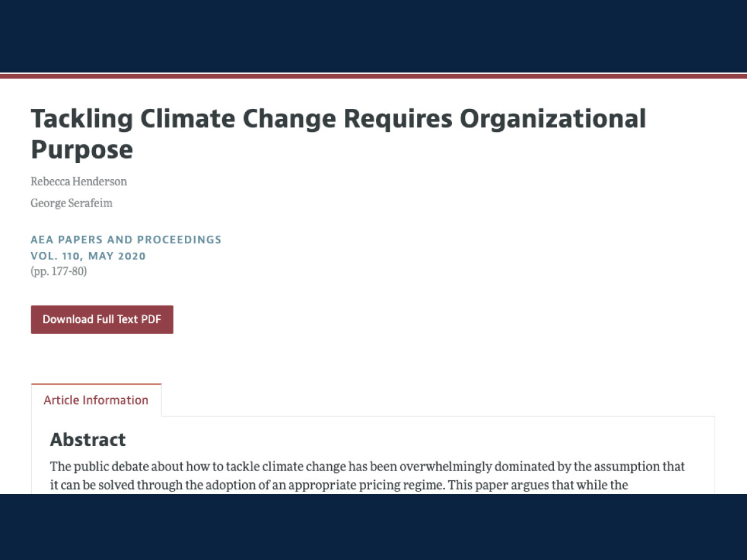
Task: Click the page range pp. 177-80 text
Action: tap(59, 271)
